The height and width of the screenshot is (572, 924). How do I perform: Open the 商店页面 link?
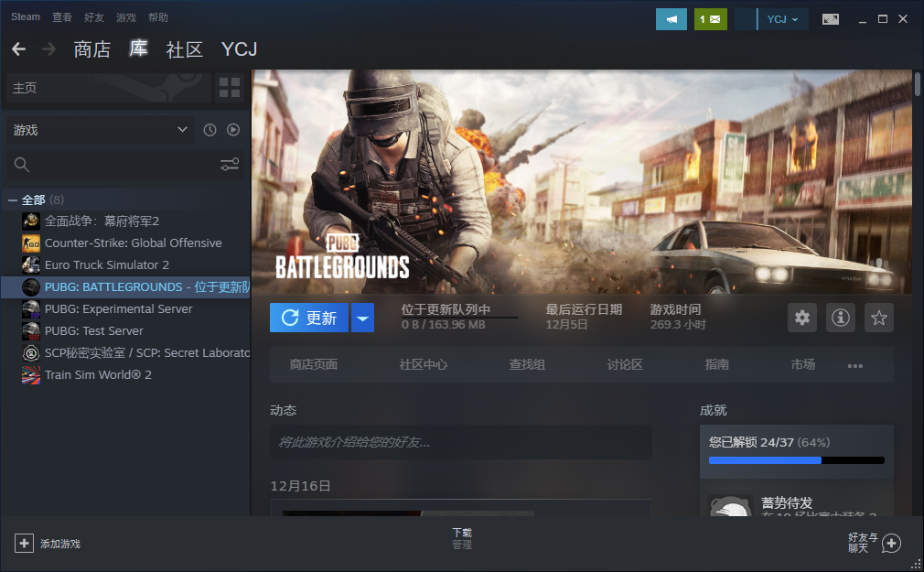(x=314, y=364)
